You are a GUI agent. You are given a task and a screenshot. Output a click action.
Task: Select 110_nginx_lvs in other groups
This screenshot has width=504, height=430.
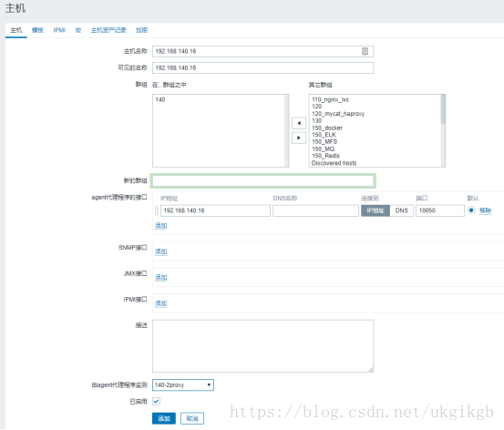(330, 99)
